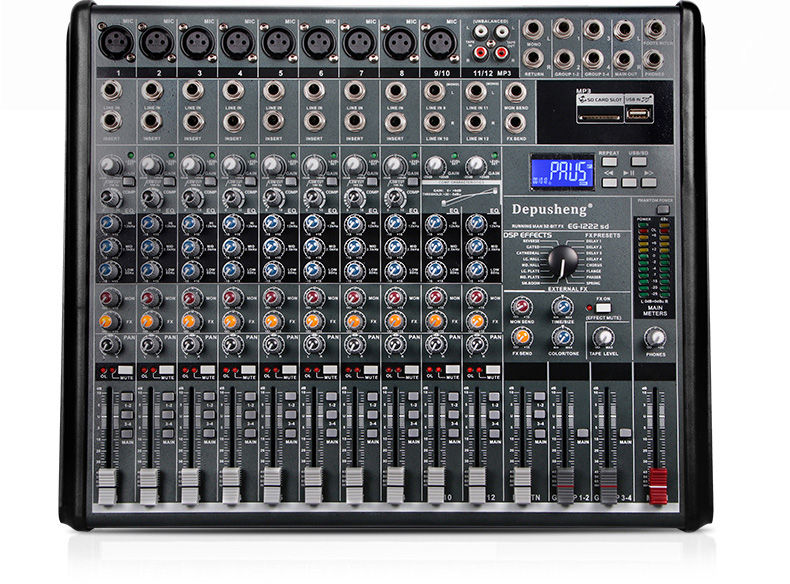Click channel 9/10 GAIN knob
790x584 pixels.
click(x=434, y=166)
